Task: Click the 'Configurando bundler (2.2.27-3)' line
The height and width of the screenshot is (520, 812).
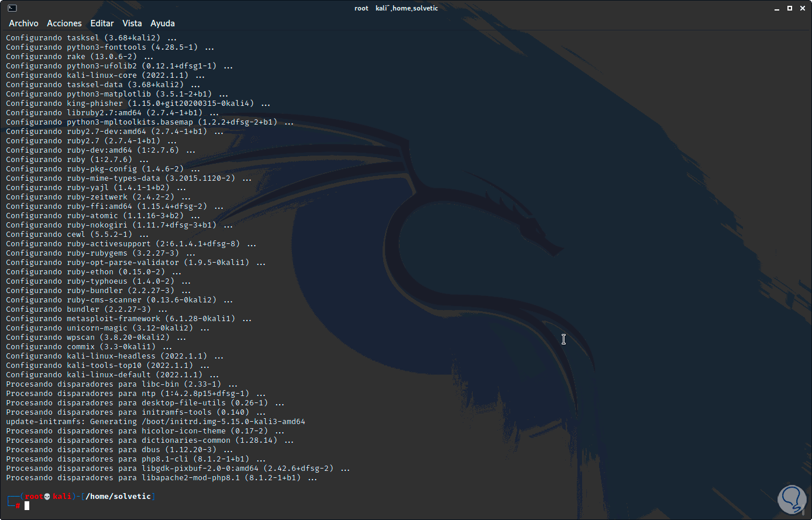Action: click(x=87, y=309)
